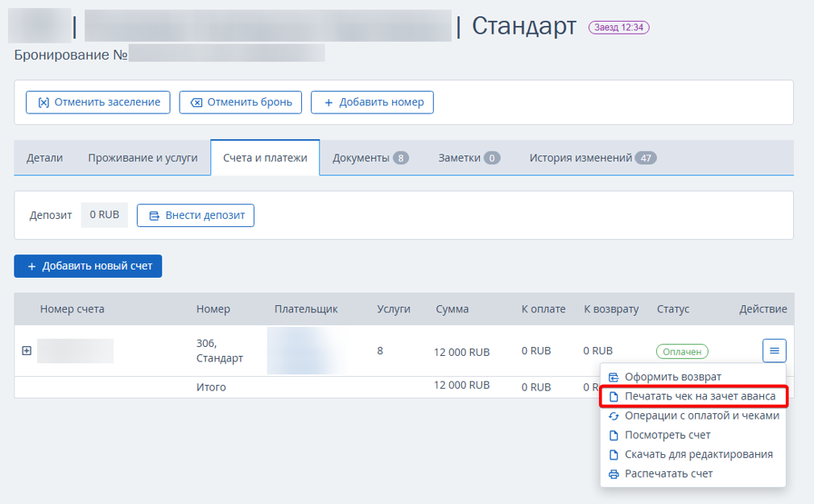Choose Операции с оплатой и чеками
The width and height of the screenshot is (814, 504).
(701, 415)
